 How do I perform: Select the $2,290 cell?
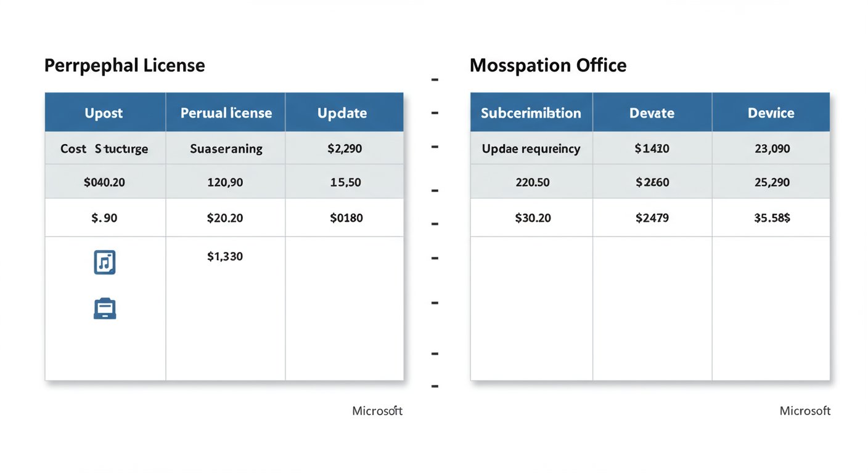click(345, 148)
